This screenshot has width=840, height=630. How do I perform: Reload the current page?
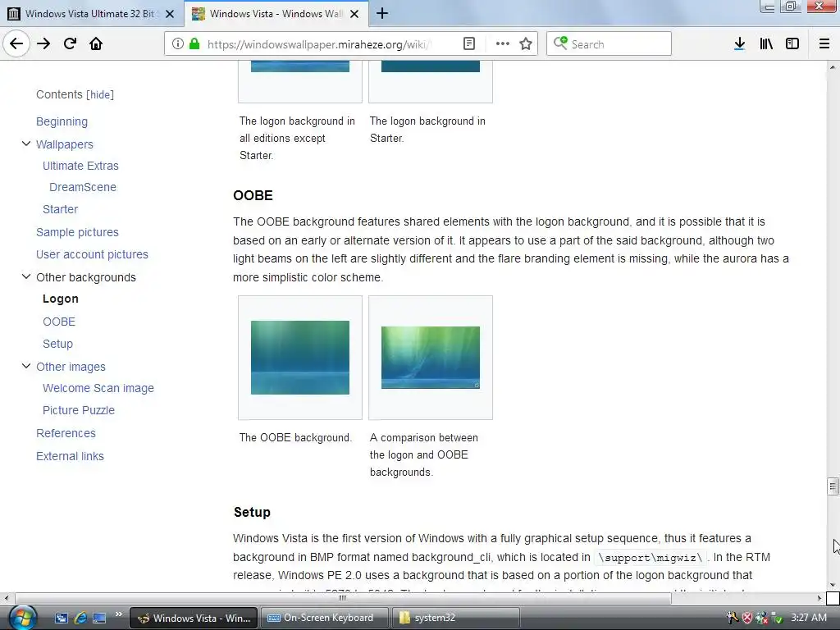[70, 44]
